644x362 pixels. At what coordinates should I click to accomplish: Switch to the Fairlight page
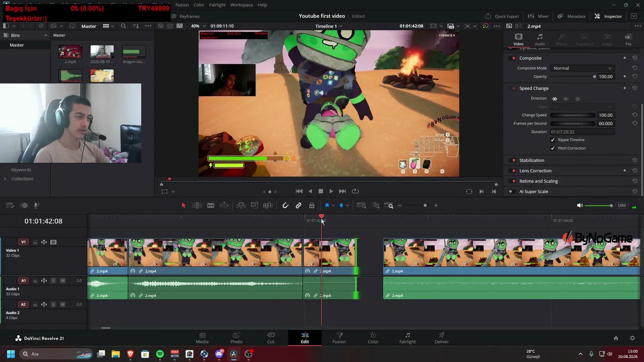[408, 338]
